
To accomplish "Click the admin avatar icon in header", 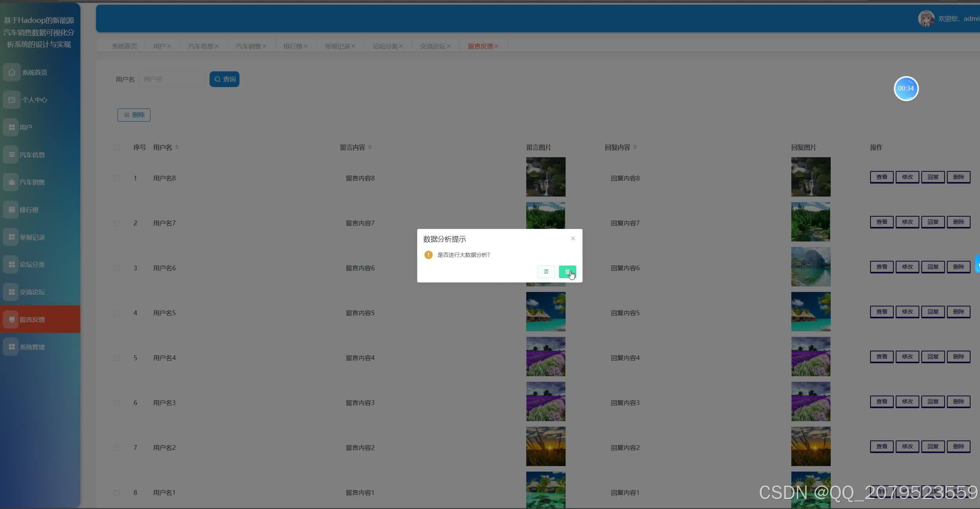I will click(x=926, y=19).
